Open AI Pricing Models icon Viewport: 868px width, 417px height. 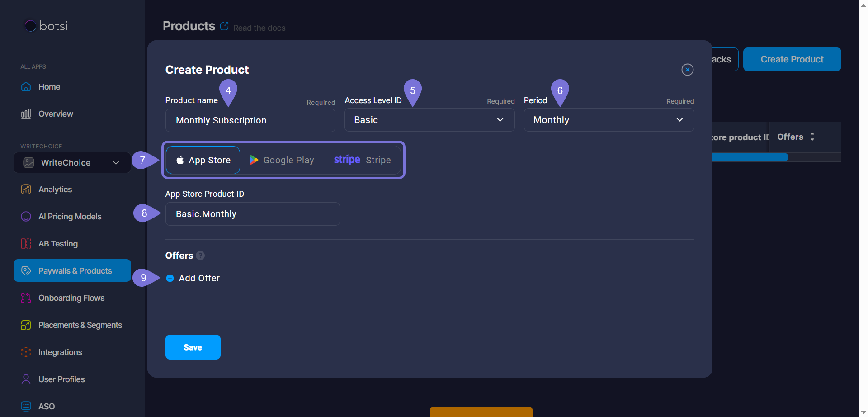pyautogui.click(x=26, y=217)
